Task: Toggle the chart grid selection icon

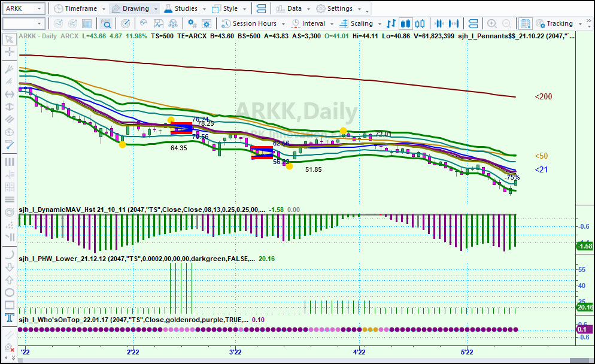Action: click(x=525, y=24)
